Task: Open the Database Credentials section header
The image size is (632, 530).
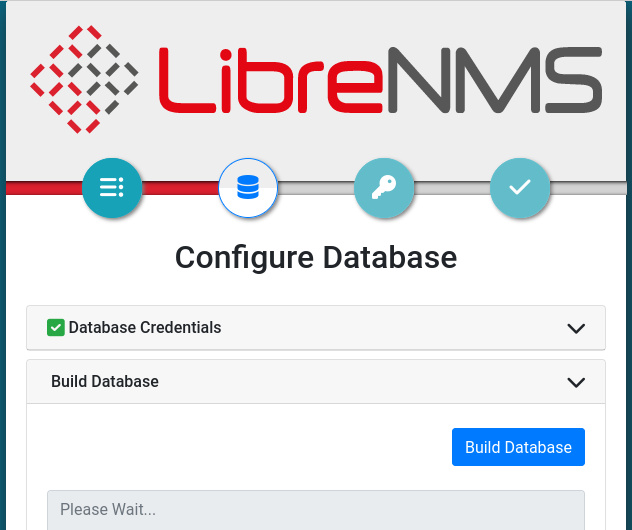Action: [316, 328]
